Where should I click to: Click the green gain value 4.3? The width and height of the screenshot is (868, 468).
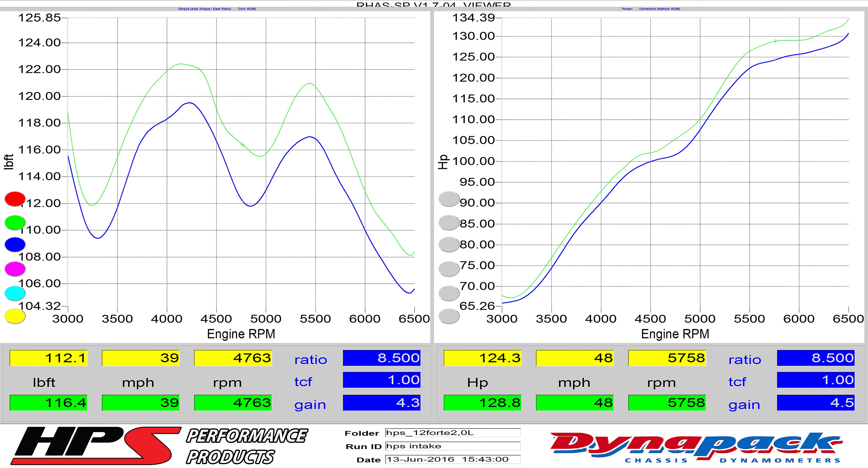click(381, 403)
